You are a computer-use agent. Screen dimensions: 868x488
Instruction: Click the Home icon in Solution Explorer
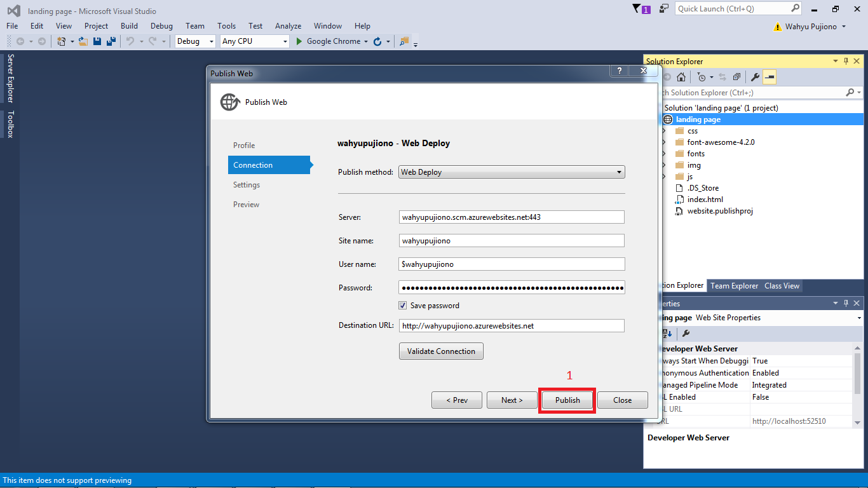pyautogui.click(x=681, y=77)
